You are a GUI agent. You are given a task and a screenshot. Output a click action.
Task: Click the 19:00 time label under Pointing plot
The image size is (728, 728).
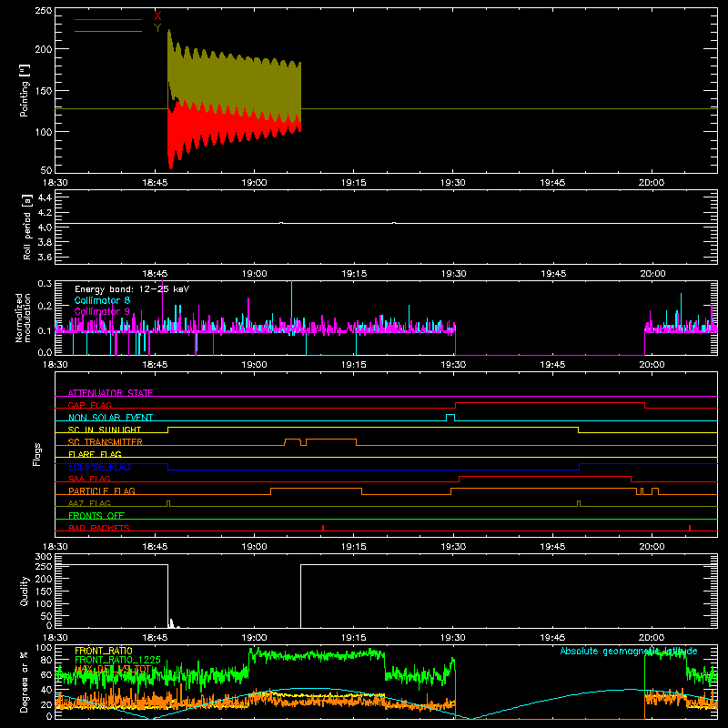[x=254, y=183]
